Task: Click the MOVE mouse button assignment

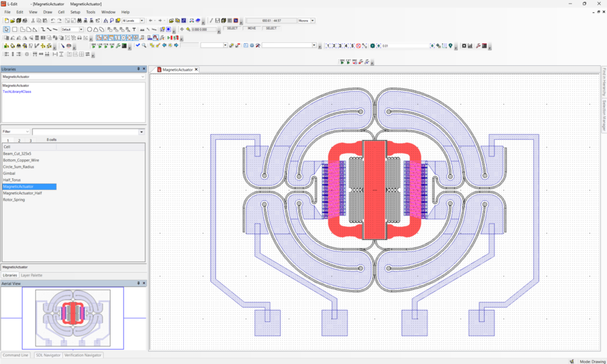Action: 252,28
